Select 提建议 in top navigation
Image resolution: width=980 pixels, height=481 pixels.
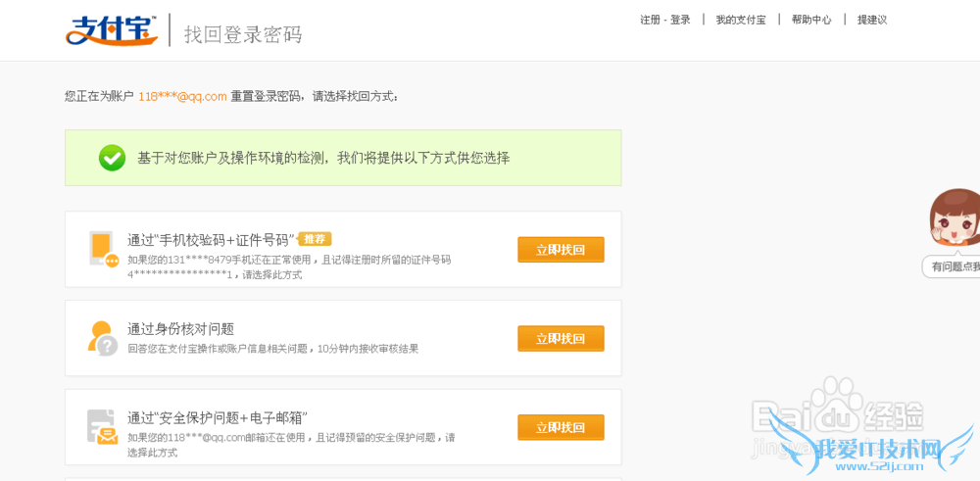[872, 20]
